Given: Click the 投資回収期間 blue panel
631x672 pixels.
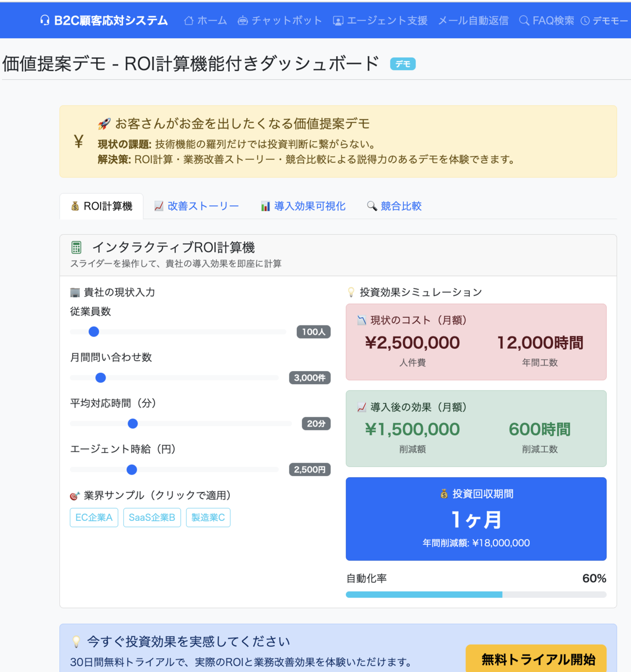Looking at the screenshot, I should (476, 519).
